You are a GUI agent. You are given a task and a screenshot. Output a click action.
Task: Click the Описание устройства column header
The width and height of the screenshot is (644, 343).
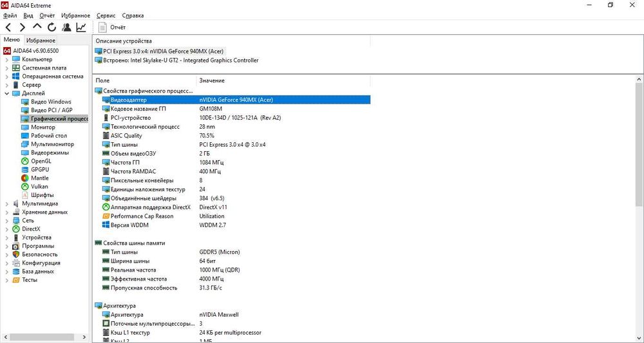pyautogui.click(x=232, y=41)
